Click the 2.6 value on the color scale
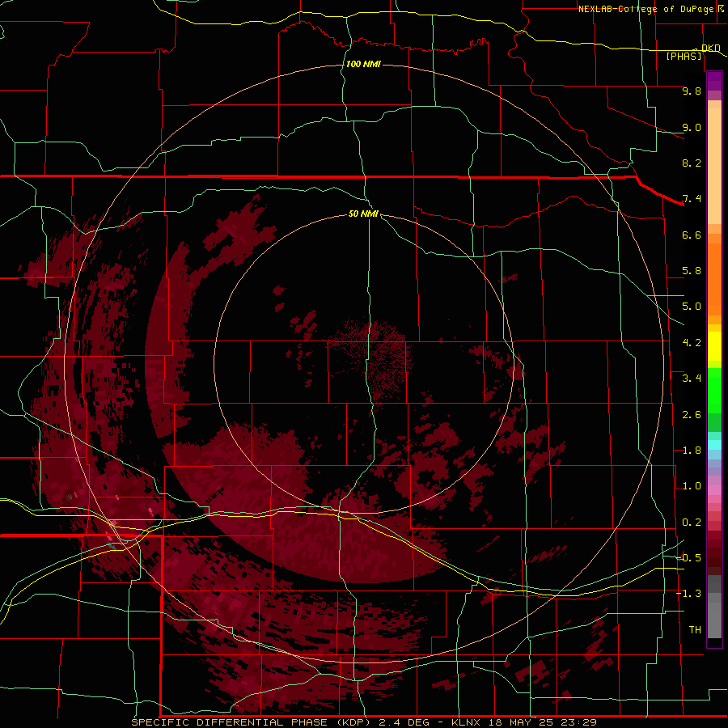Viewport: 728px width, 728px height. (x=692, y=415)
